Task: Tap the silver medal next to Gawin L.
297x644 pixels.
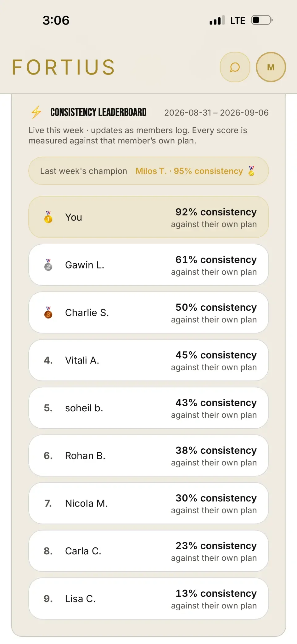Action: (x=48, y=265)
